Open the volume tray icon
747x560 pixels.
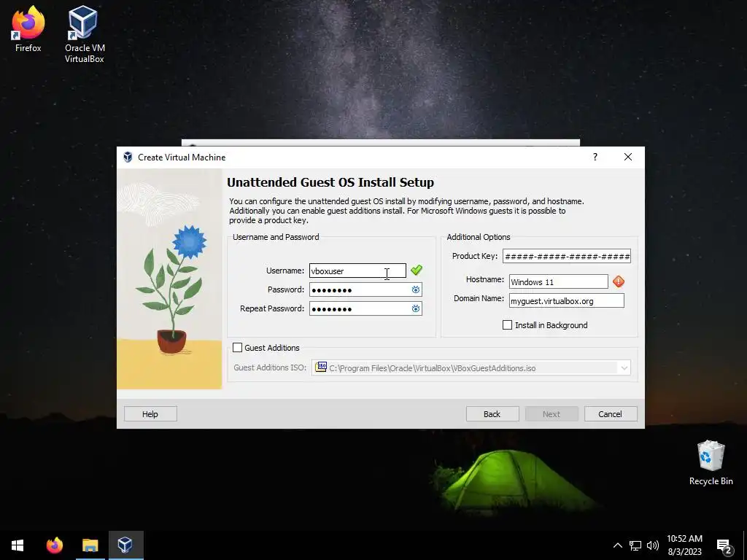653,545
